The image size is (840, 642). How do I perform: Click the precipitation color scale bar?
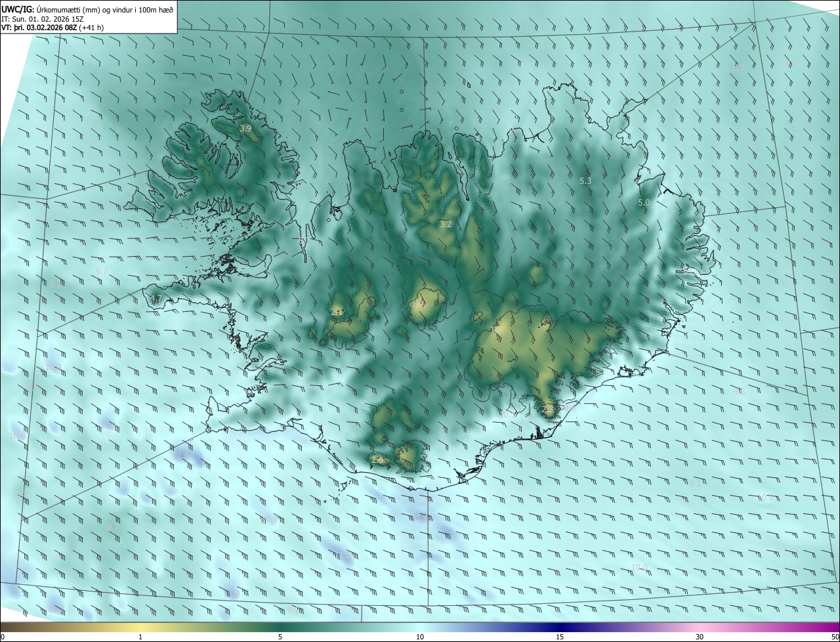pos(420,628)
